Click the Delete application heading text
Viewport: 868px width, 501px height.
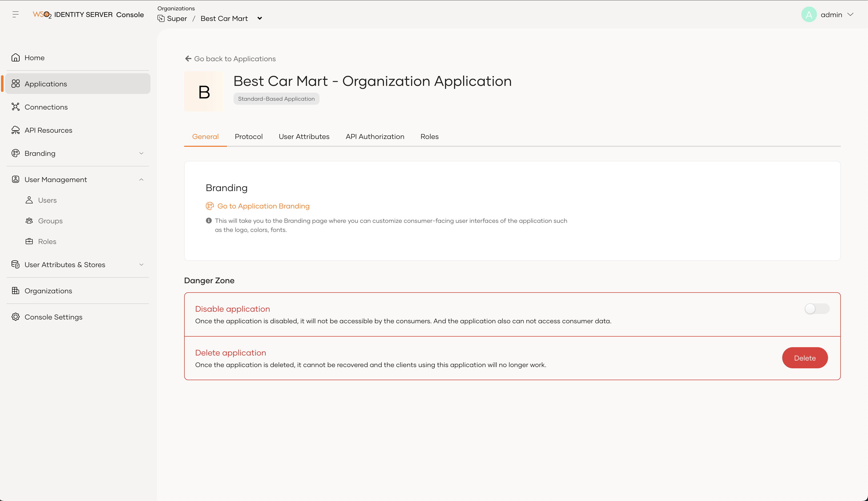230,352
